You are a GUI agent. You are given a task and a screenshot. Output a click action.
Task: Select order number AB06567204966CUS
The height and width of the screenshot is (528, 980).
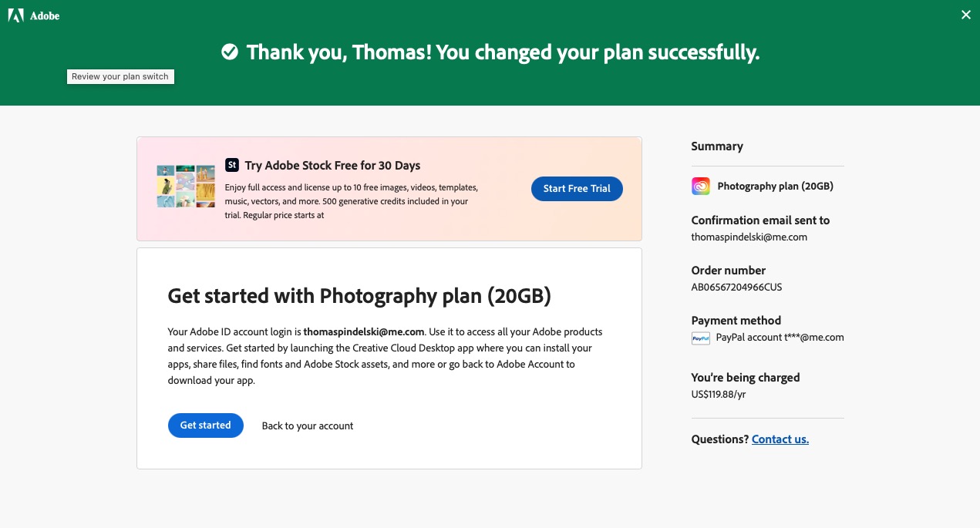click(x=736, y=288)
